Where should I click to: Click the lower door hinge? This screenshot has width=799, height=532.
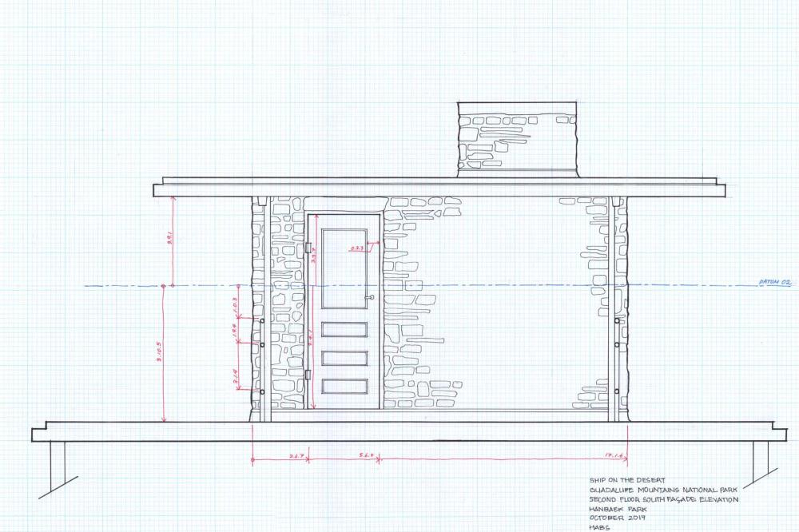[307, 375]
